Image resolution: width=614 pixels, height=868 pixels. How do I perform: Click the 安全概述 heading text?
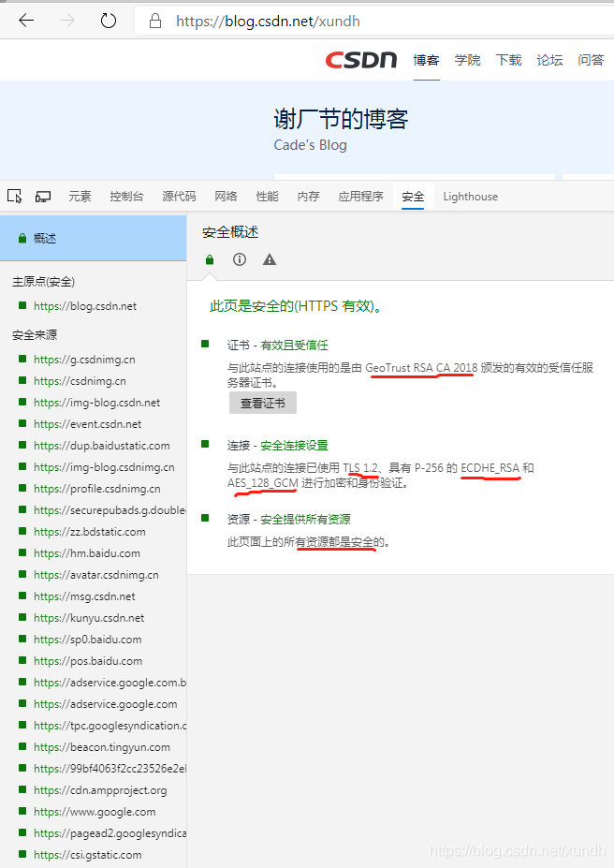(230, 232)
